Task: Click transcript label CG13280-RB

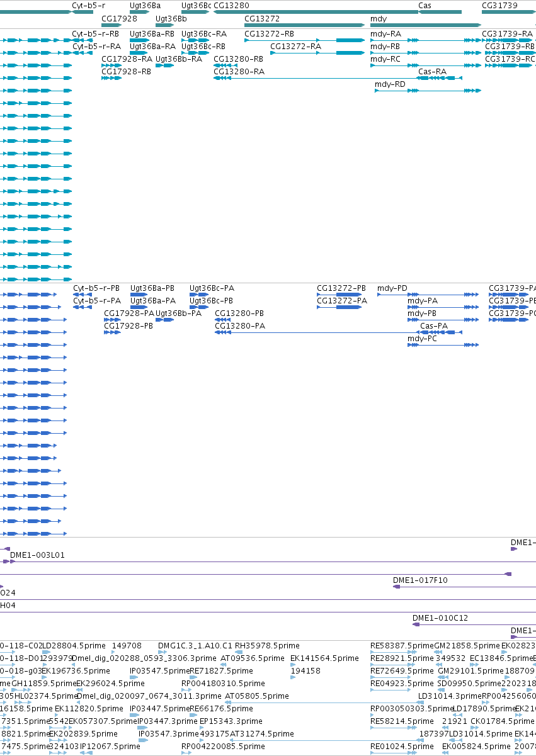Action: pos(239,59)
